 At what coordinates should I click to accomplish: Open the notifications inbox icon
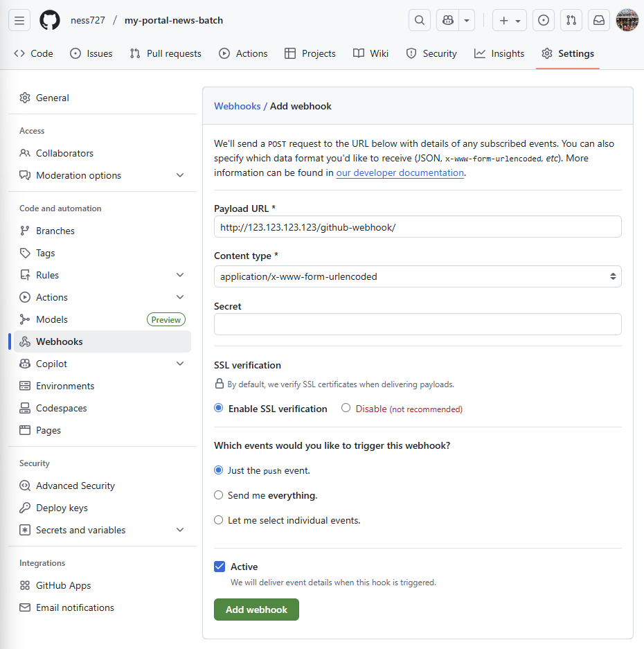(x=599, y=20)
